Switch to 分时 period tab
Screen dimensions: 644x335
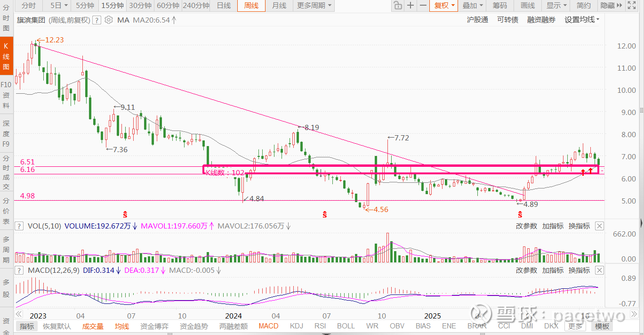pos(29,6)
